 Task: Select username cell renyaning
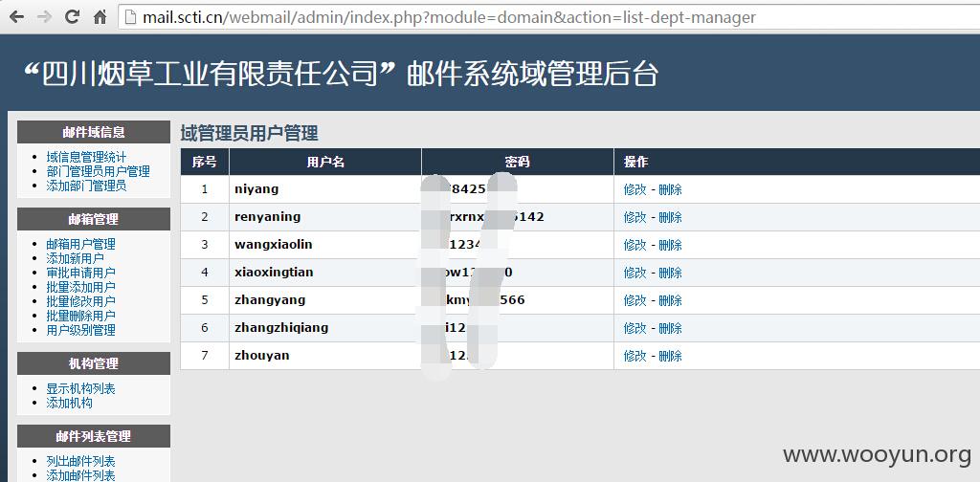pos(325,217)
